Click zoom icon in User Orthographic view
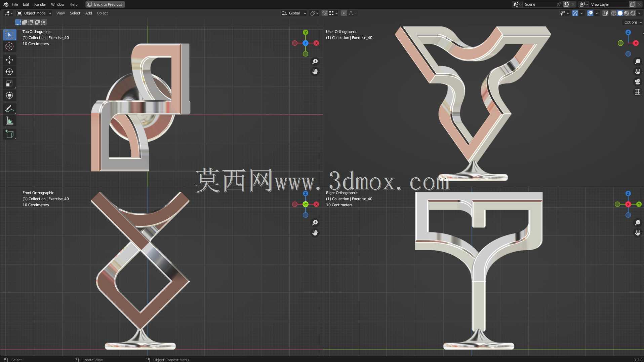This screenshot has height=362, width=644. click(638, 62)
